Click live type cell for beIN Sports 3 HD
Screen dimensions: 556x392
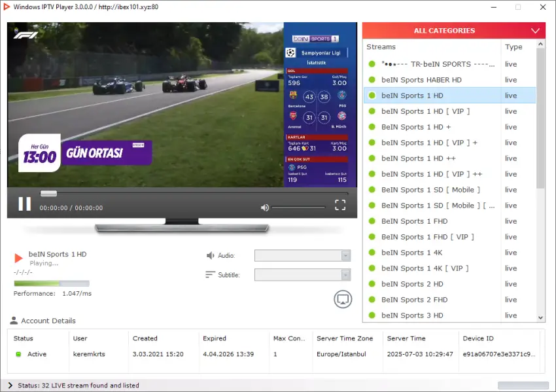pos(511,315)
